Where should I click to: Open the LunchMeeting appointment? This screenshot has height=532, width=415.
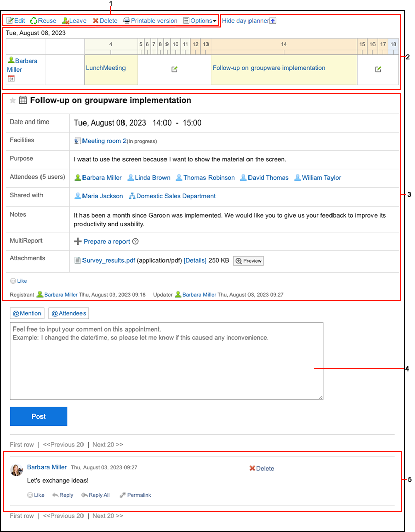(106, 68)
